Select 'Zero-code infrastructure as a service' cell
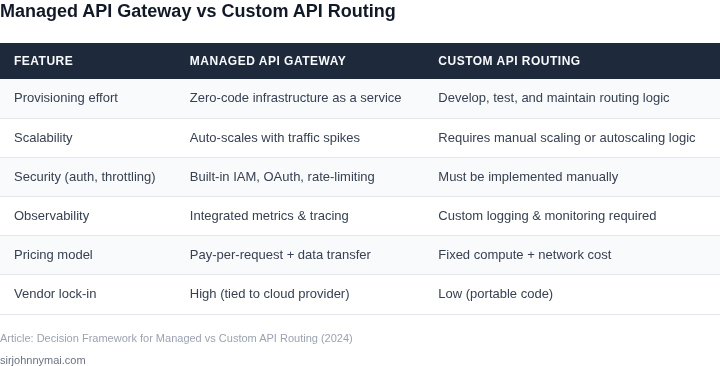720x366 pixels. click(296, 98)
